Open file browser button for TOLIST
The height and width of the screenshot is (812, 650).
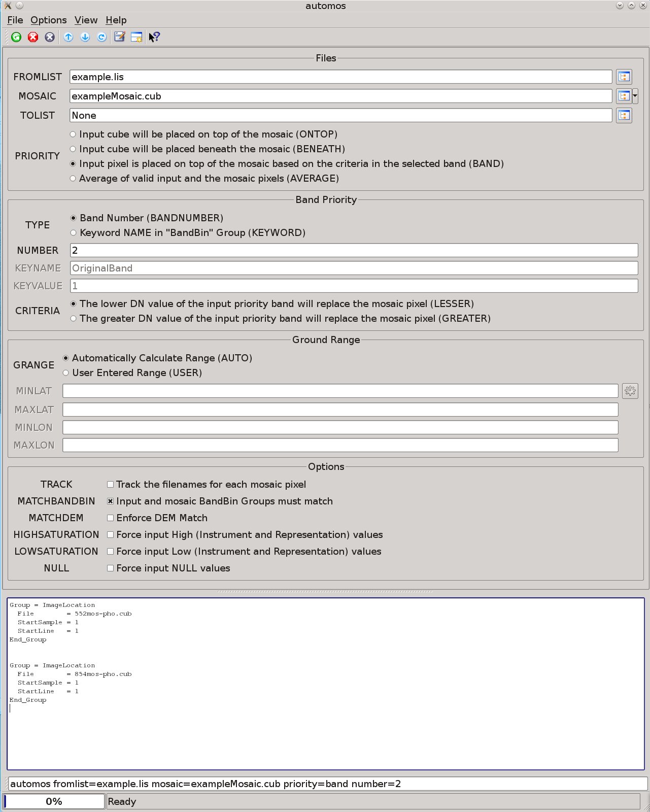point(624,116)
